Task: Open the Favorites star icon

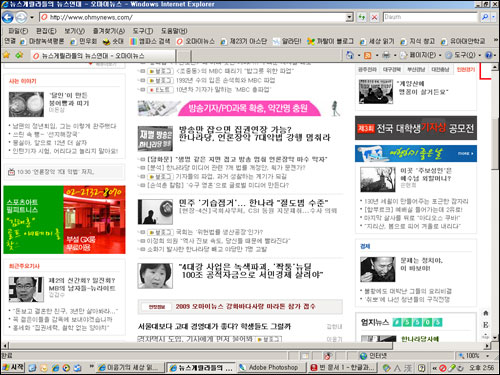Action: coord(6,55)
